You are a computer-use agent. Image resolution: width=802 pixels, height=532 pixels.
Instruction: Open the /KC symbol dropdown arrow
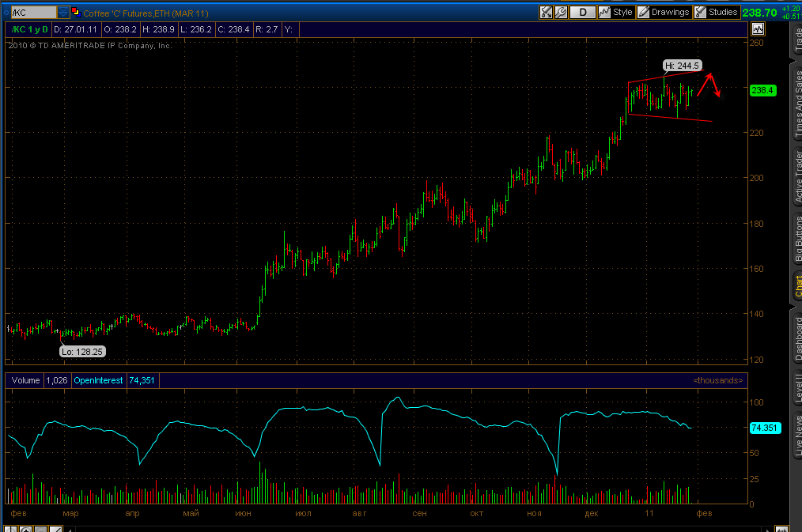[63, 13]
